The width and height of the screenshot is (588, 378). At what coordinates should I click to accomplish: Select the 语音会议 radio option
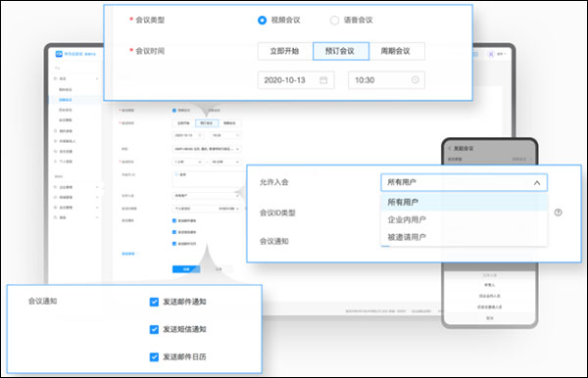(334, 21)
